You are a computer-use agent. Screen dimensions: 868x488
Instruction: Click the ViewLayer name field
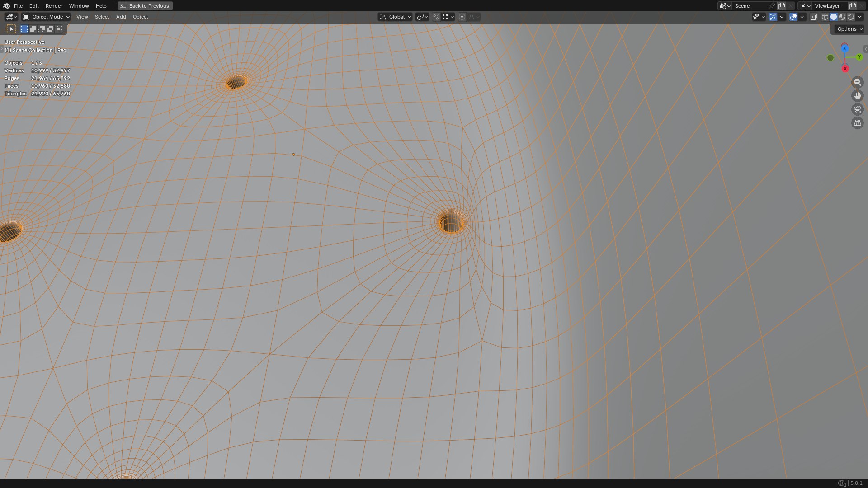830,6
